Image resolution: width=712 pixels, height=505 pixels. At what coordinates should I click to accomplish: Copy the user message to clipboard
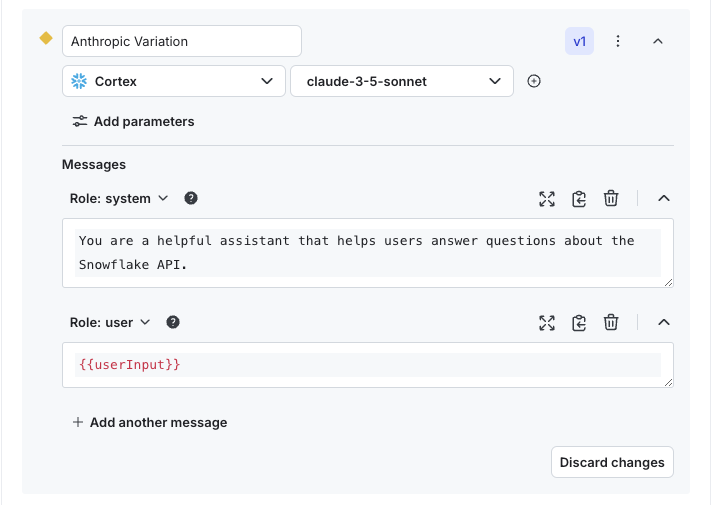coord(579,322)
